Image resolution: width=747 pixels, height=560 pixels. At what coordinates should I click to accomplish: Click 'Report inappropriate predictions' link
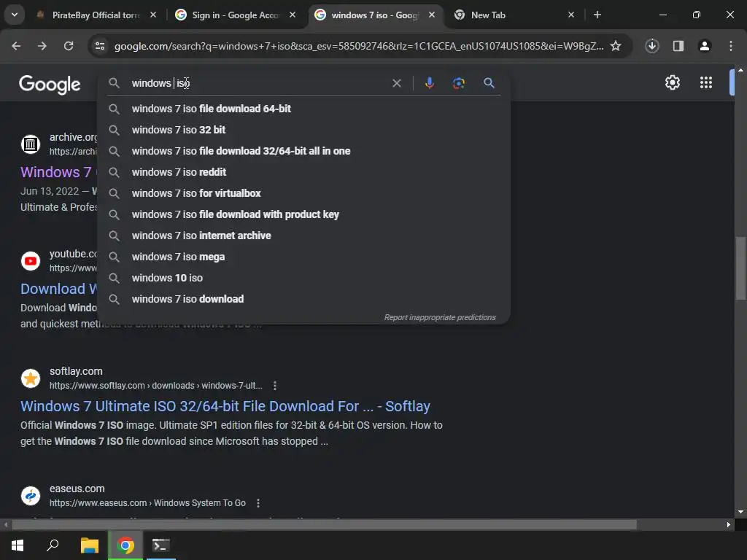tap(440, 317)
